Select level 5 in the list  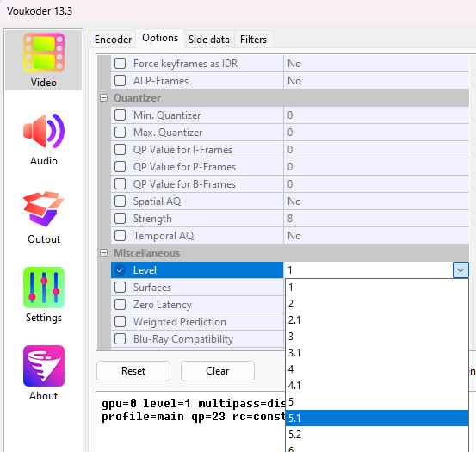377,402
